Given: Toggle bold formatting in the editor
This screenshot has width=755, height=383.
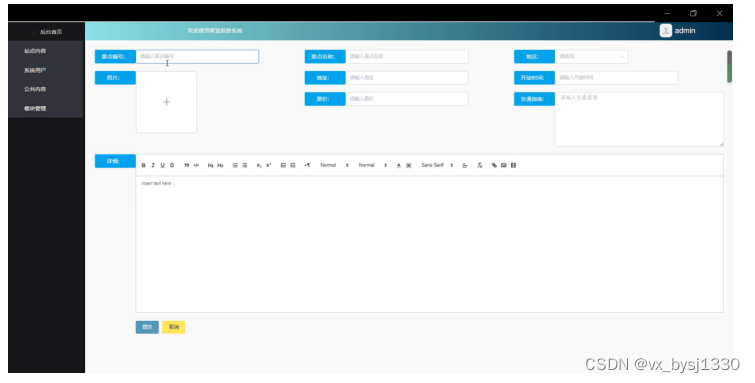Looking at the screenshot, I should pos(143,165).
